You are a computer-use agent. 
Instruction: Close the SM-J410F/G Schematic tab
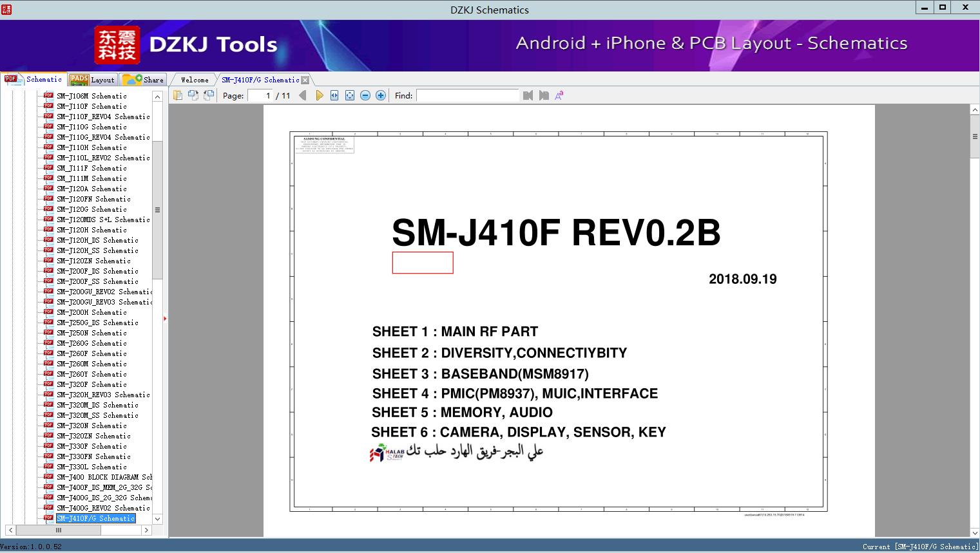coord(305,80)
